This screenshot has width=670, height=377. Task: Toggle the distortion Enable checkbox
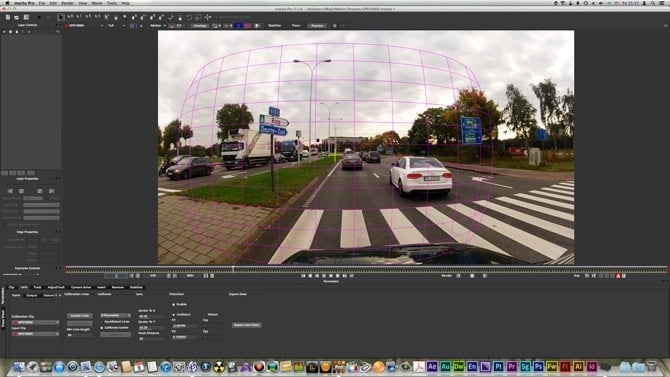(x=173, y=304)
